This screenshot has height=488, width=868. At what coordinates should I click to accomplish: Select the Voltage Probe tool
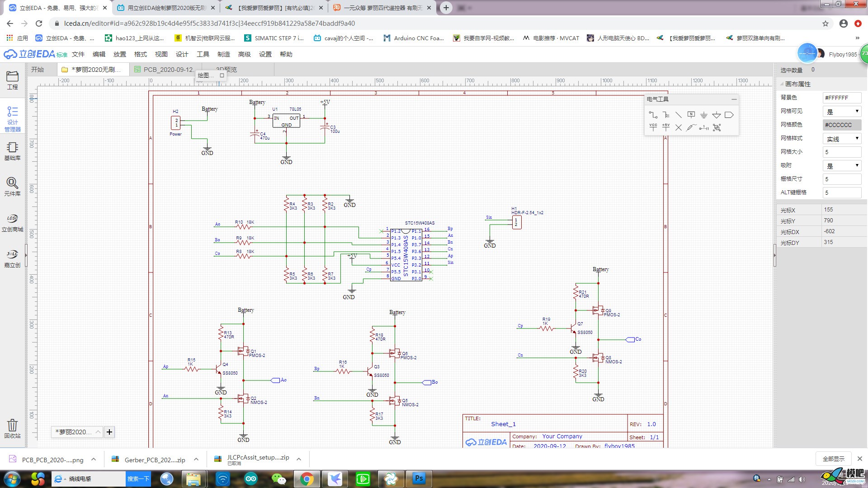(691, 127)
